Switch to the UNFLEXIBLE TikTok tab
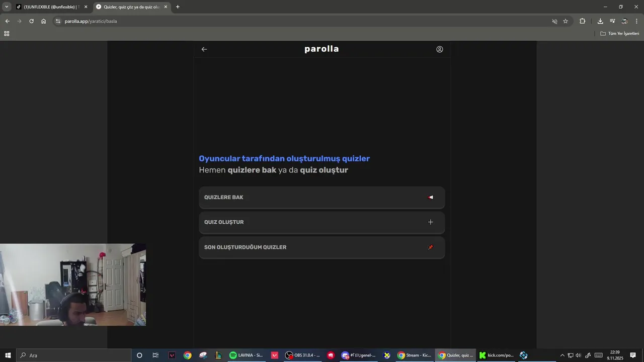Viewport: 644px width, 362px height. point(51,7)
